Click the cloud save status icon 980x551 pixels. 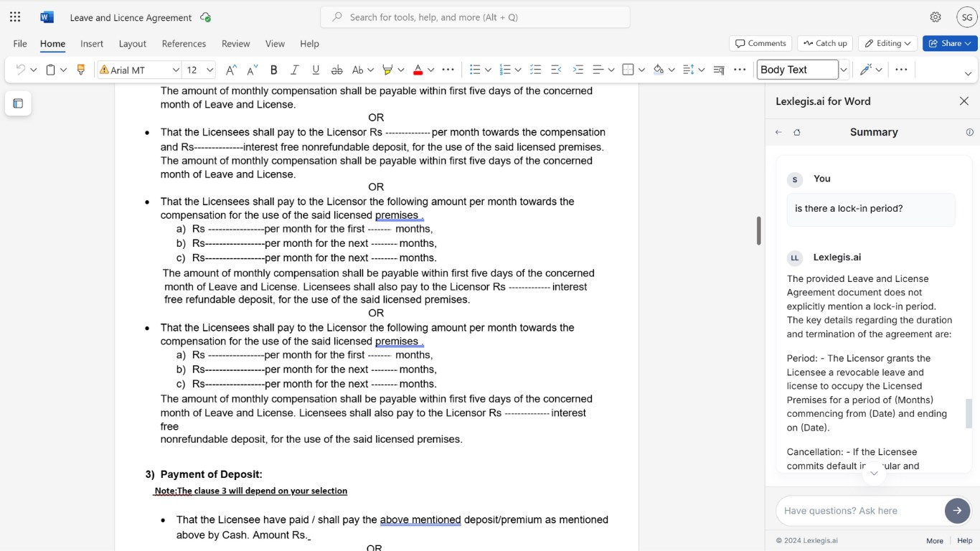click(x=206, y=17)
